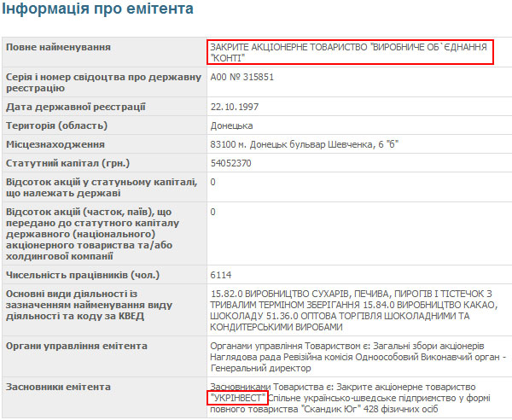Click the "Місцезнаходження" row label
The width and height of the screenshot is (512, 420).
click(x=55, y=144)
